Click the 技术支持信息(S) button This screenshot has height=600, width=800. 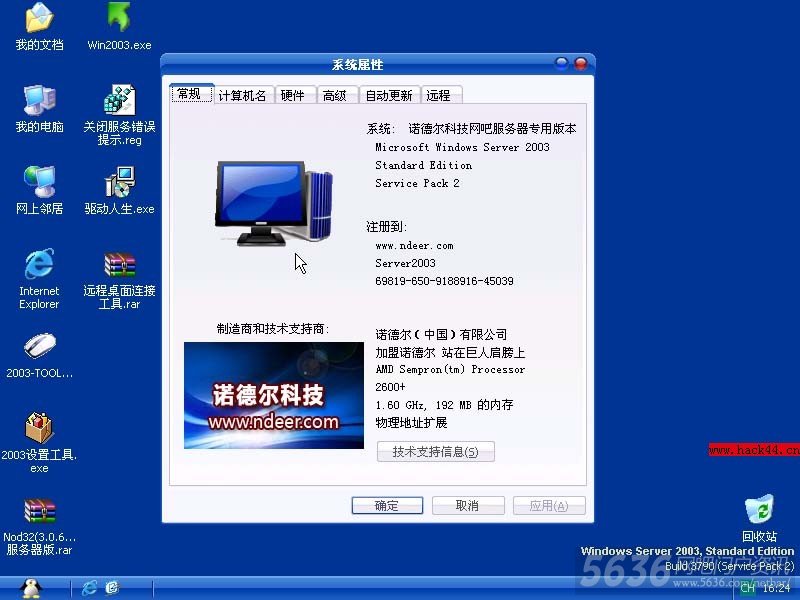[435, 452]
